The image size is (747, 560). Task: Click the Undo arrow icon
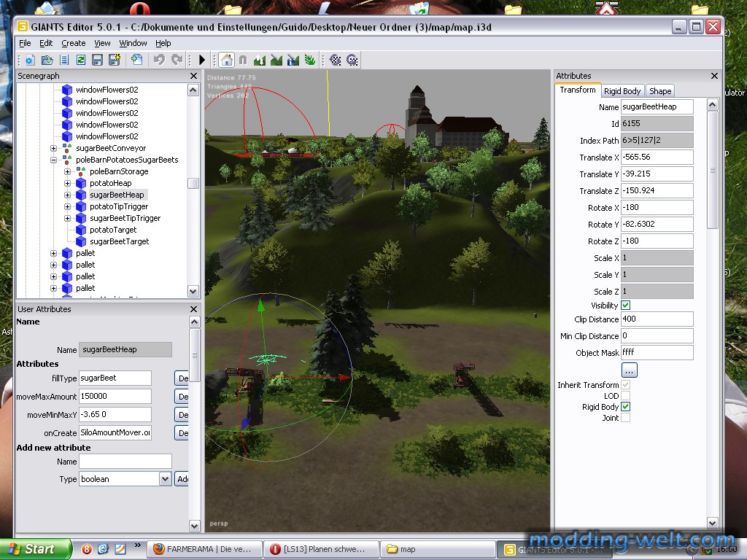(x=159, y=60)
